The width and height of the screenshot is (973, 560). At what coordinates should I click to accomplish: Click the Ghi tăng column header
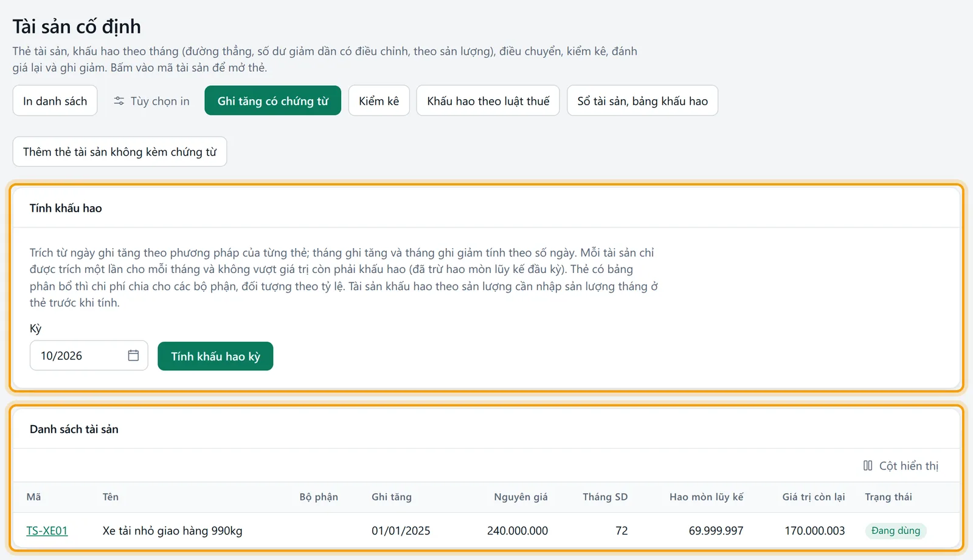392,497
